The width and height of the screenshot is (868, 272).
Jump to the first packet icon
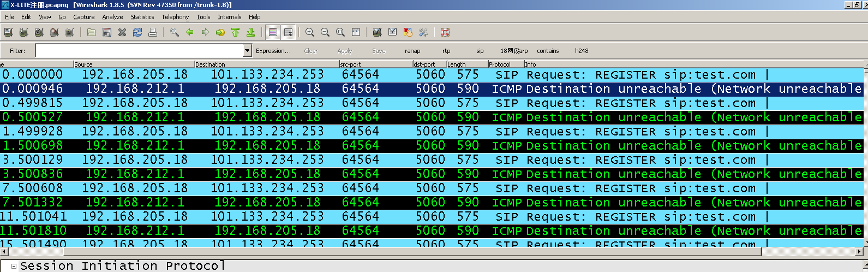(x=236, y=33)
